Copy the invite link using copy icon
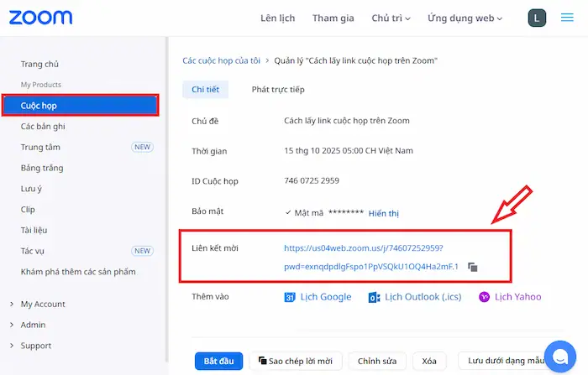The height and width of the screenshot is (375, 588). [x=473, y=267]
